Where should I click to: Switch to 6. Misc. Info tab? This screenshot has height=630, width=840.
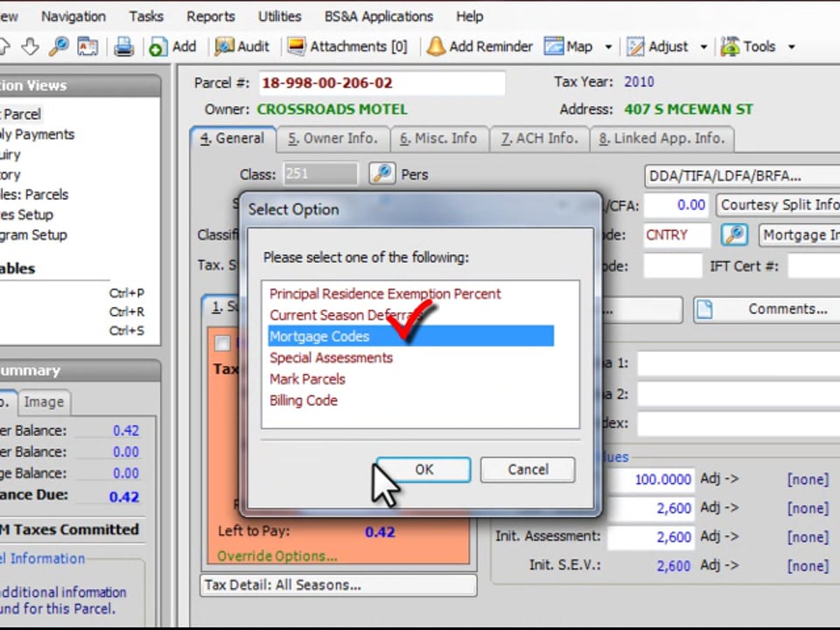coord(438,139)
